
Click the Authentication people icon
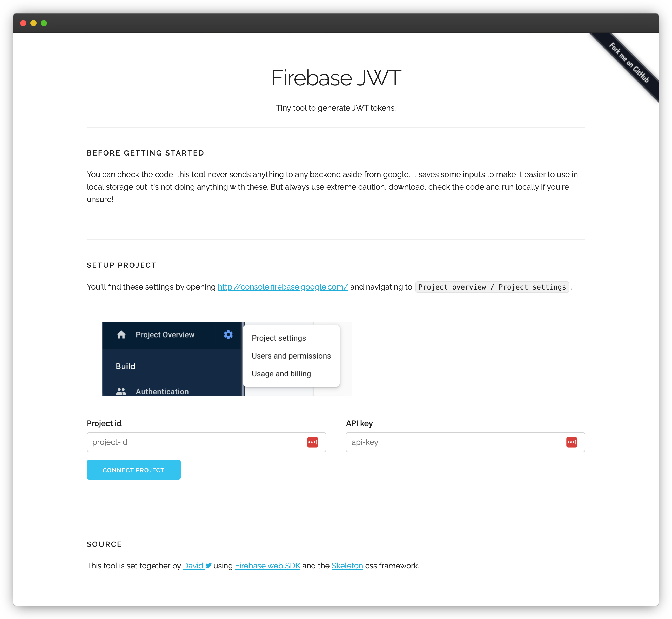121,391
